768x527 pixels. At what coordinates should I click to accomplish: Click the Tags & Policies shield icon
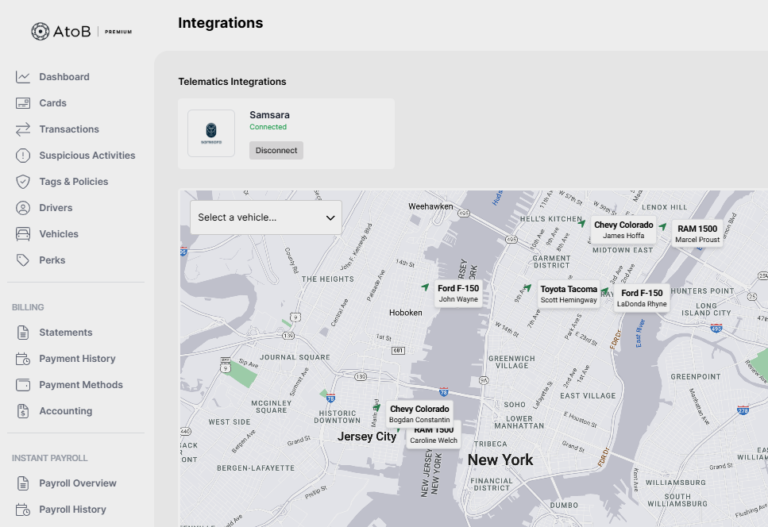23,182
